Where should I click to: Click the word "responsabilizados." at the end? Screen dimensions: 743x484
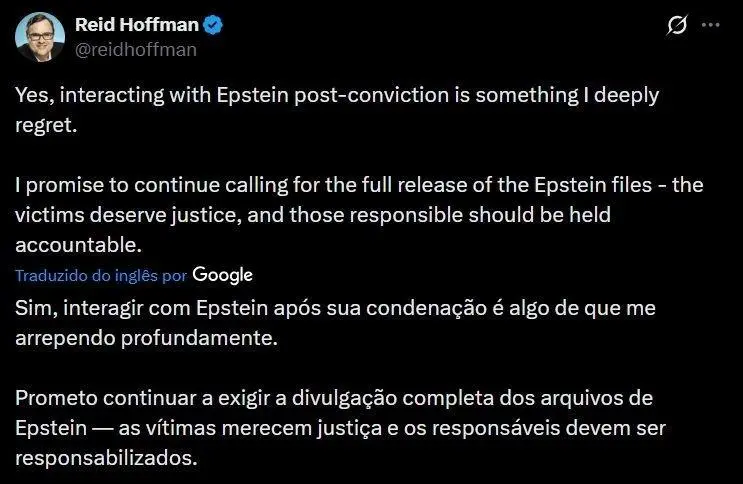point(107,458)
